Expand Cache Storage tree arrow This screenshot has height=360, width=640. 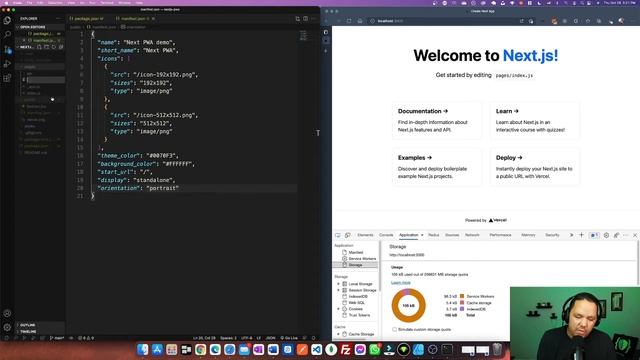pyautogui.click(x=338, y=334)
